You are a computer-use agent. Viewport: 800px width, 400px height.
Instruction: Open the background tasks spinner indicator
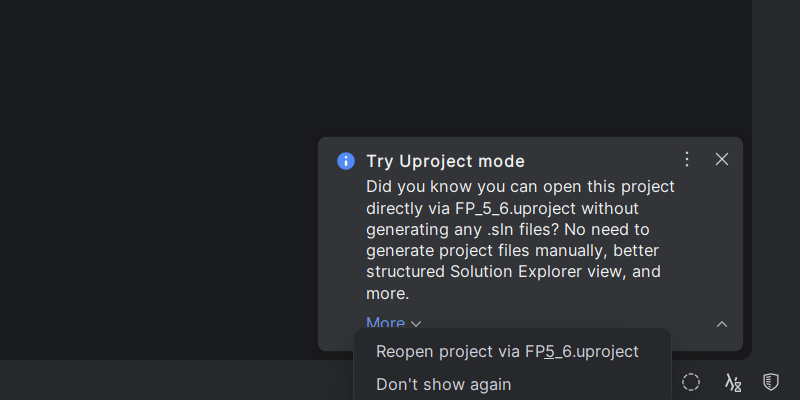691,382
